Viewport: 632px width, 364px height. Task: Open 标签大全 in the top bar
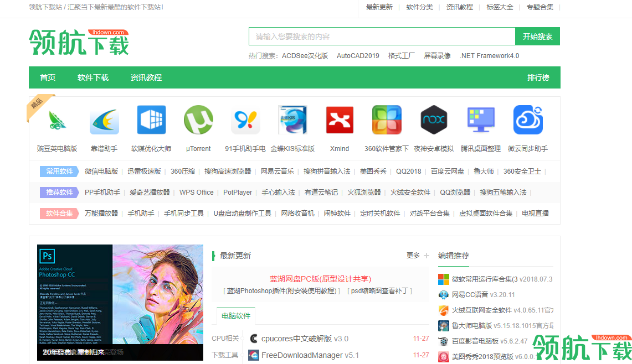click(x=500, y=7)
